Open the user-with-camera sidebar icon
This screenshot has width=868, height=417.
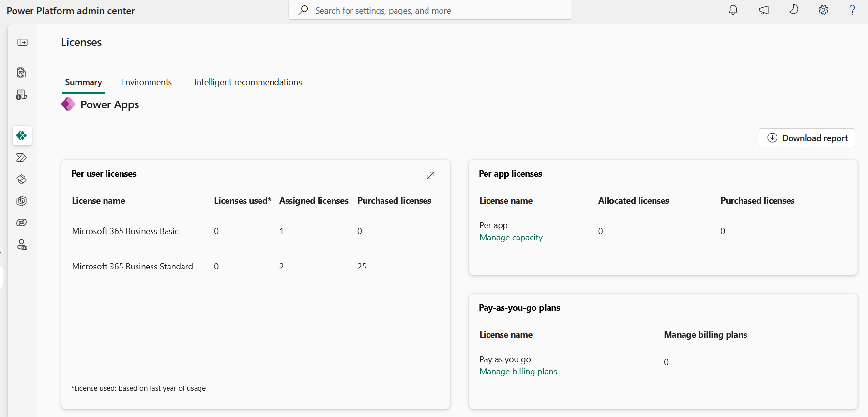pos(22,245)
